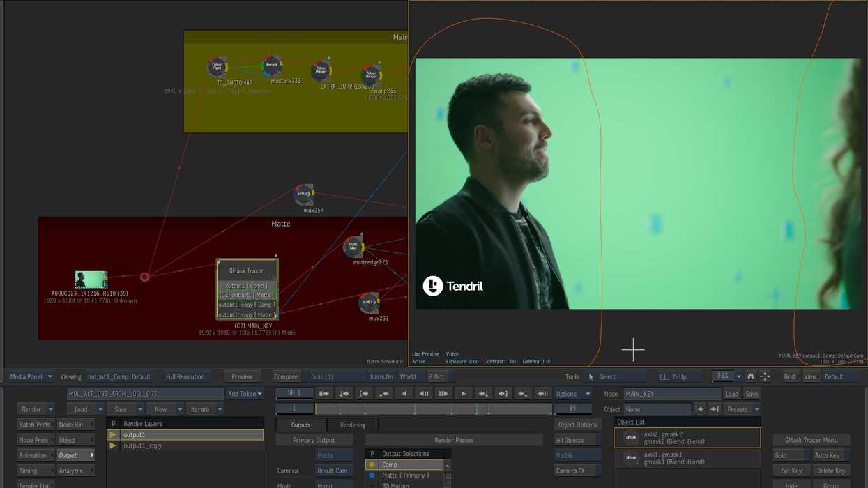Screen dimensions: 868x488
Task: Click the Compare button
Action: 285,376
